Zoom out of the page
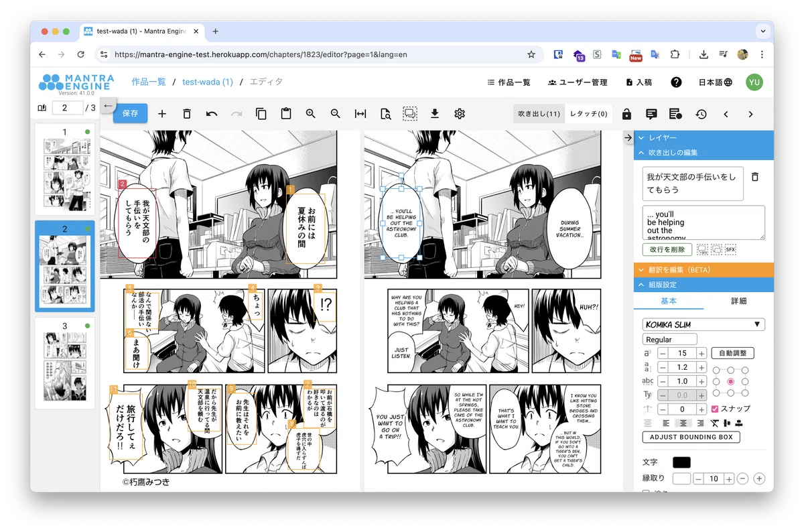This screenshot has width=804, height=532. tap(336, 114)
